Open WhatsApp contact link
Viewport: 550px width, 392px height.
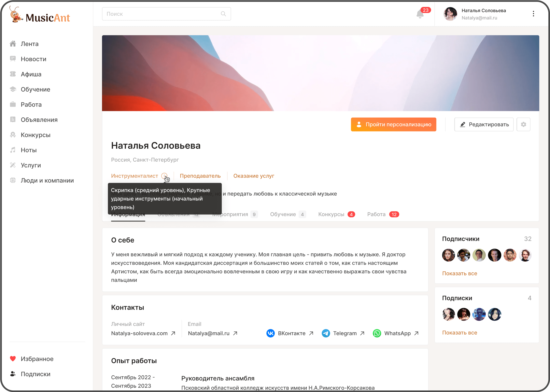395,333
